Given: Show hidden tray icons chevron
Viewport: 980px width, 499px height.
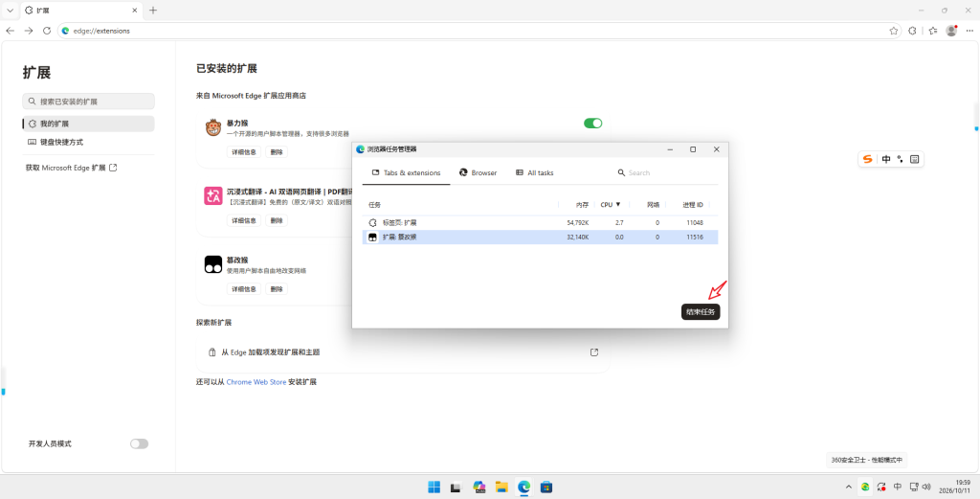Looking at the screenshot, I should 848,487.
